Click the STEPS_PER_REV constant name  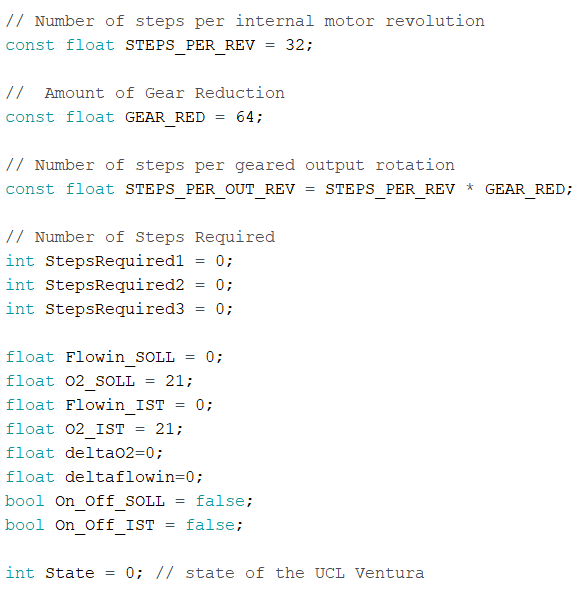tap(190, 46)
